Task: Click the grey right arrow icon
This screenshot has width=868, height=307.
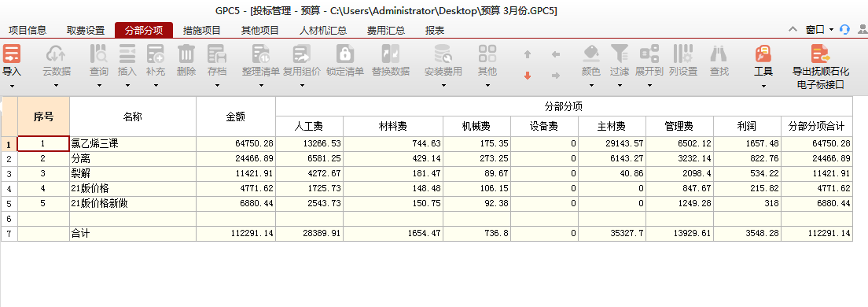Action: pos(556,76)
